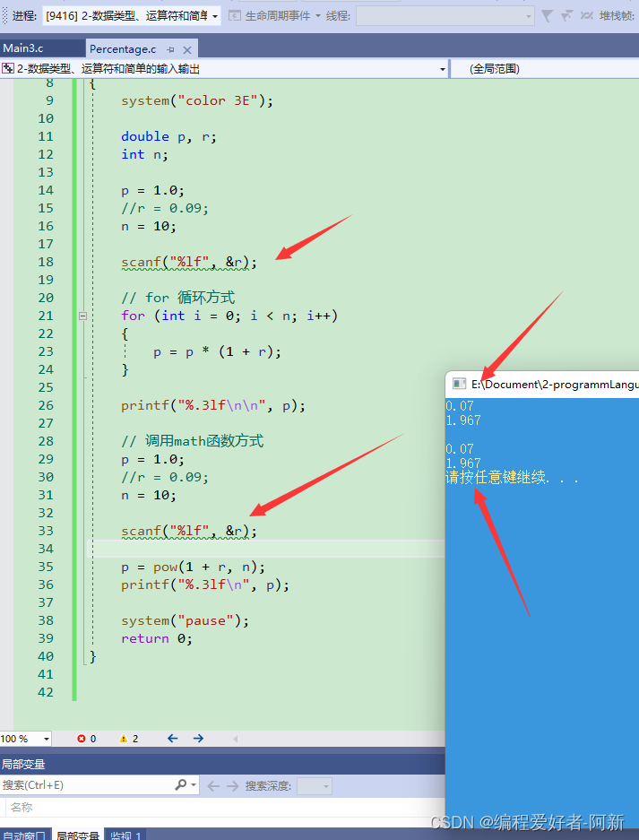Image resolution: width=639 pixels, height=840 pixels.
Task: Select the Percentage.c tab
Action: pos(123,49)
